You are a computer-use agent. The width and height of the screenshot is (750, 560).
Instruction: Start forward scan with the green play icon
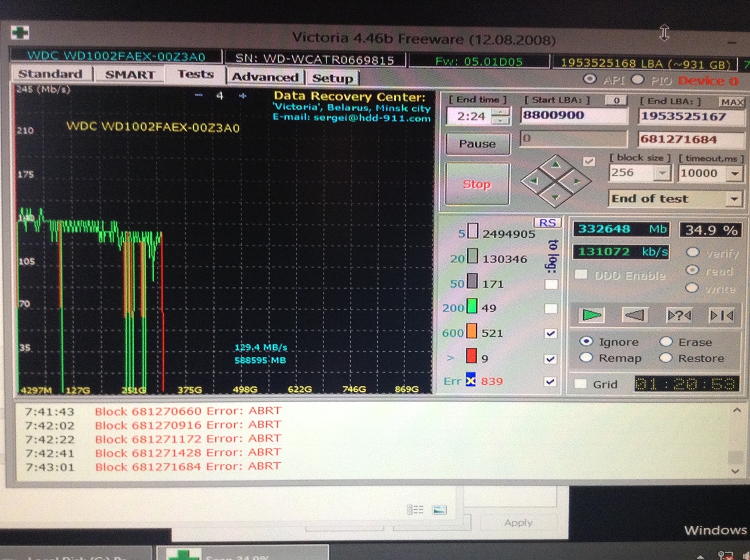pos(591,315)
